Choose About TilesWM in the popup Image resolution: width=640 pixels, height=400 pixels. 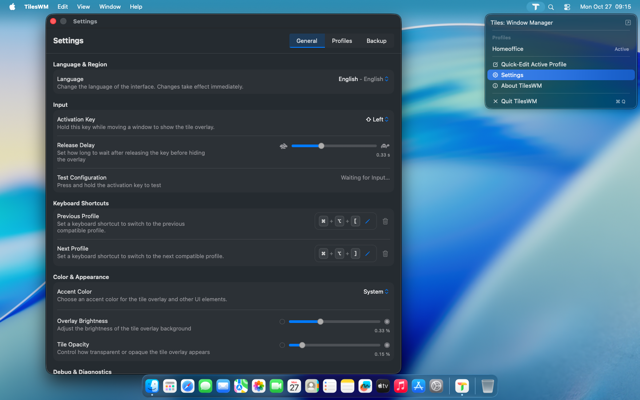tap(561, 86)
